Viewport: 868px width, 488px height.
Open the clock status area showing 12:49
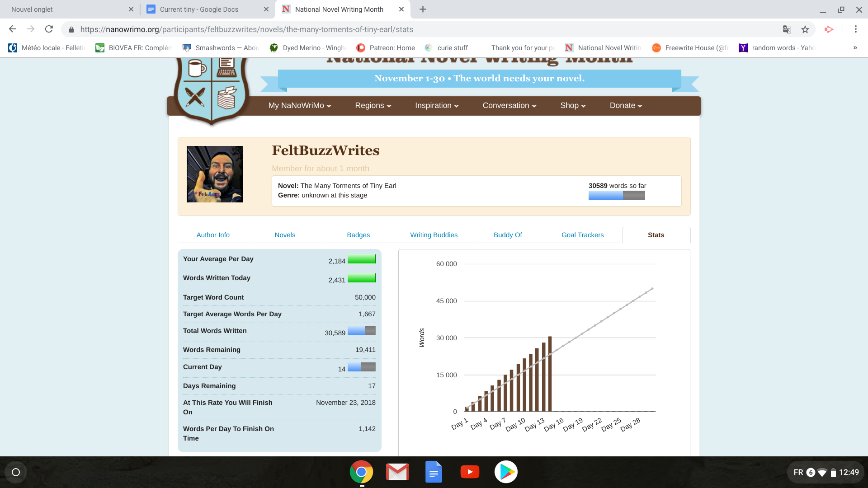click(x=849, y=472)
